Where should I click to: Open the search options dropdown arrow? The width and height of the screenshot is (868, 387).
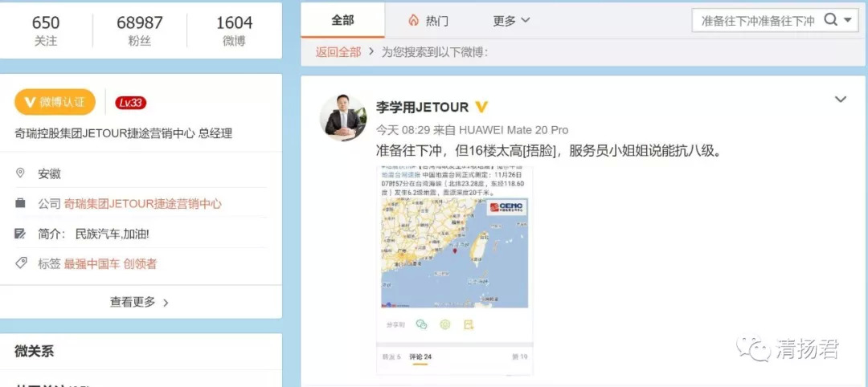coord(850,20)
